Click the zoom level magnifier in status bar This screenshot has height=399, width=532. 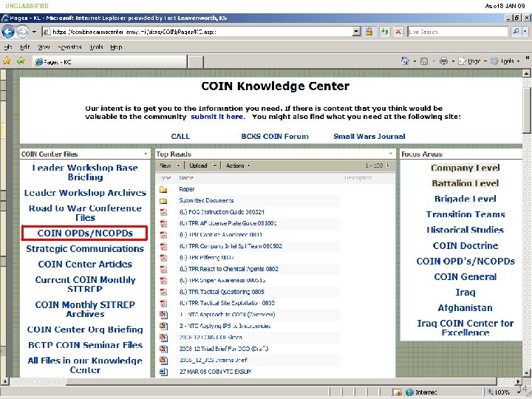click(x=491, y=392)
